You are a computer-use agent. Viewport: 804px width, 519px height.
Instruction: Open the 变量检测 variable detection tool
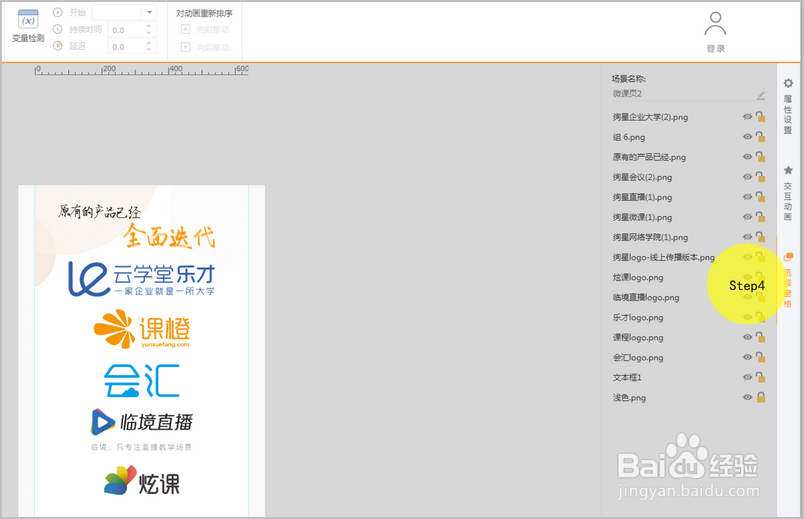point(28,26)
